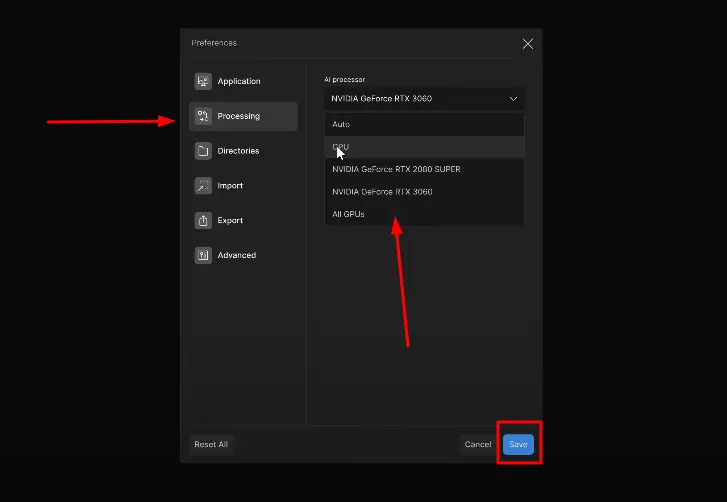Open the Directories folder icon
Image resolution: width=727 pixels, height=502 pixels.
203,151
